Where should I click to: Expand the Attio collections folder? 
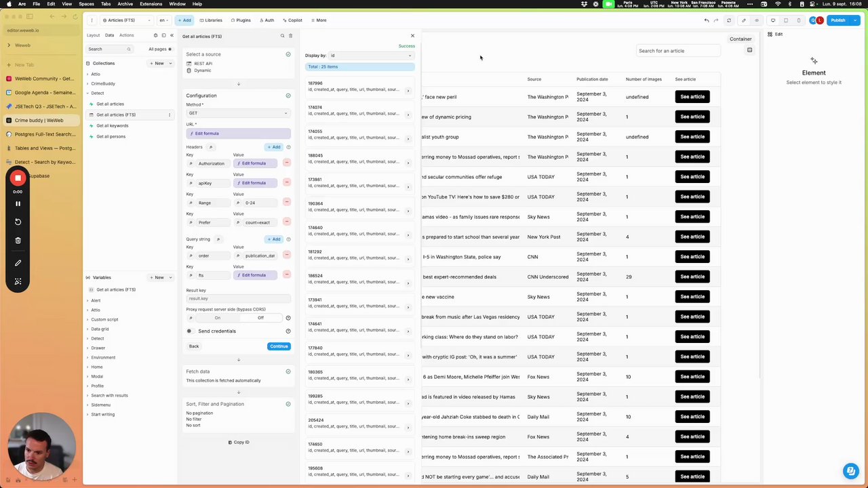(x=95, y=74)
